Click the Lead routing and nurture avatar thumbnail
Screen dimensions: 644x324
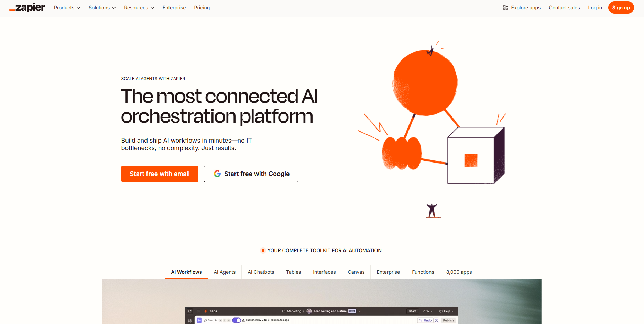(309, 311)
